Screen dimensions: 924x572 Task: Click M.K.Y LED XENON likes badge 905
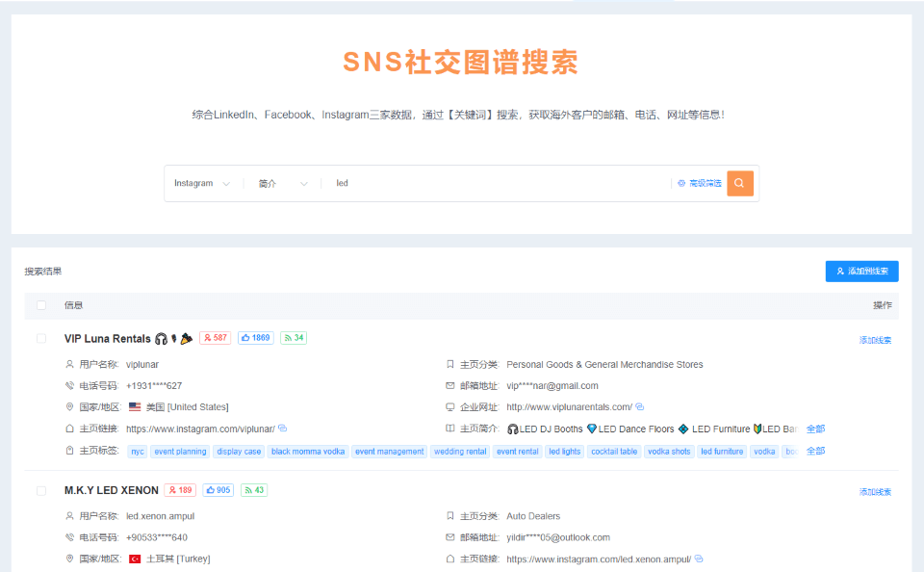tap(219, 490)
